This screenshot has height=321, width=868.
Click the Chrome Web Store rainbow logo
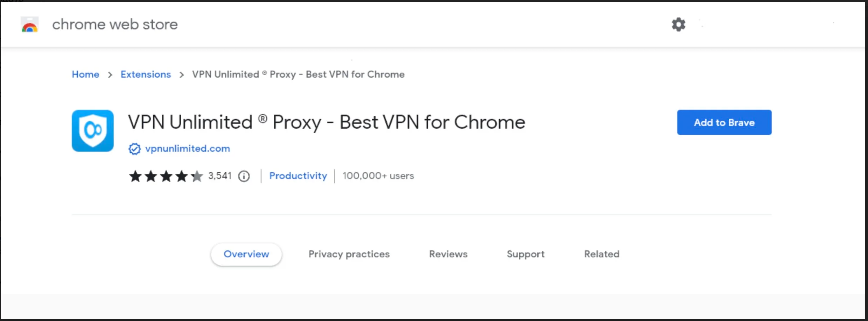coord(30,25)
